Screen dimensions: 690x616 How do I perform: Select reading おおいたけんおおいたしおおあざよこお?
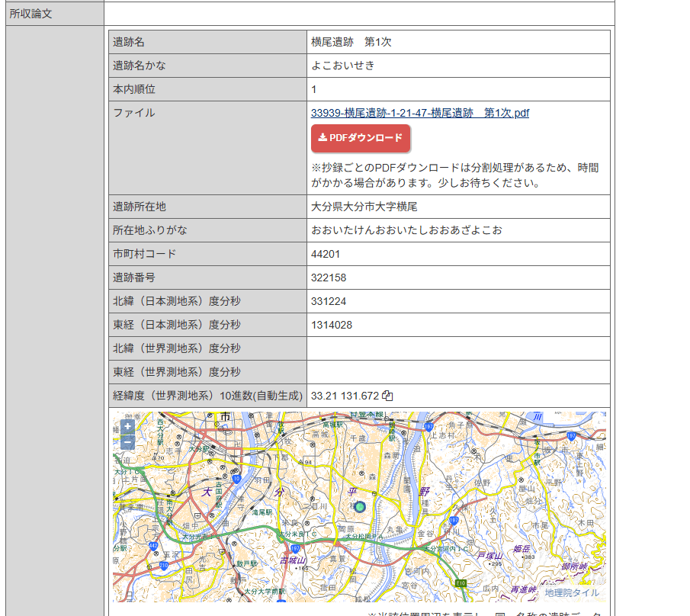(x=406, y=230)
